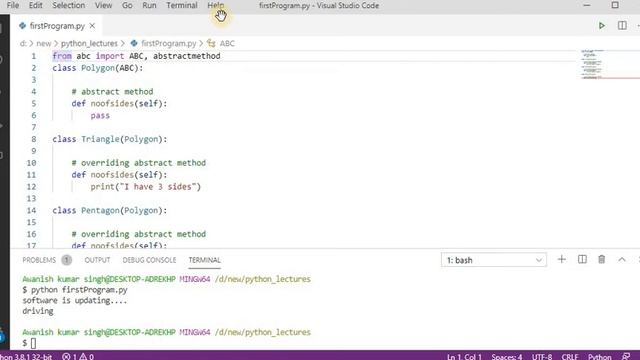Image resolution: width=640 pixels, height=360 pixels.
Task: Open the Help menu
Action: point(216,5)
